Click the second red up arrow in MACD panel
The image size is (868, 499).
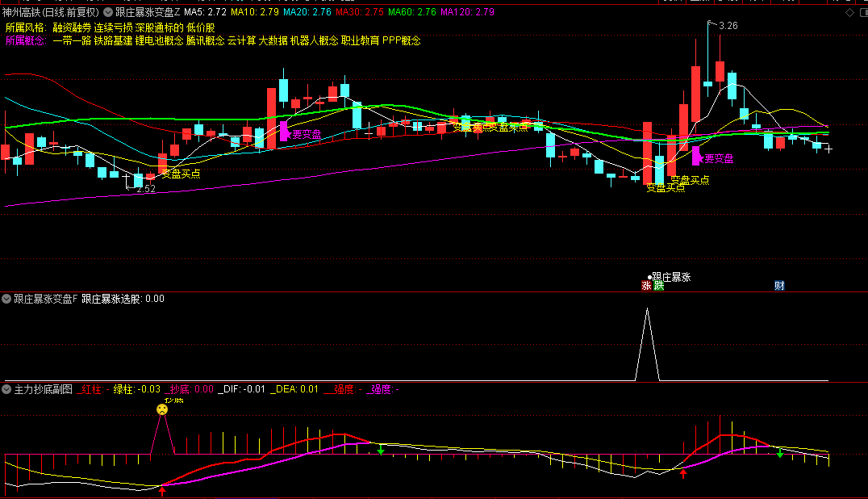tap(683, 472)
